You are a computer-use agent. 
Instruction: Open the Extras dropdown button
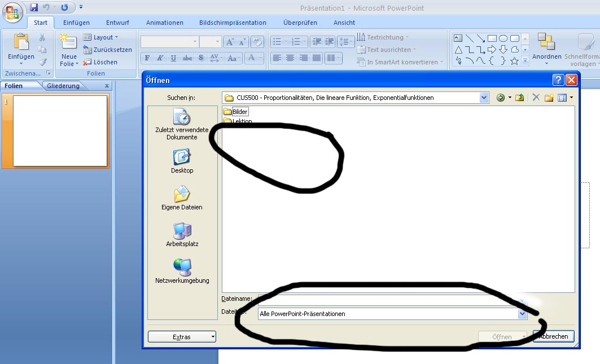click(x=182, y=337)
